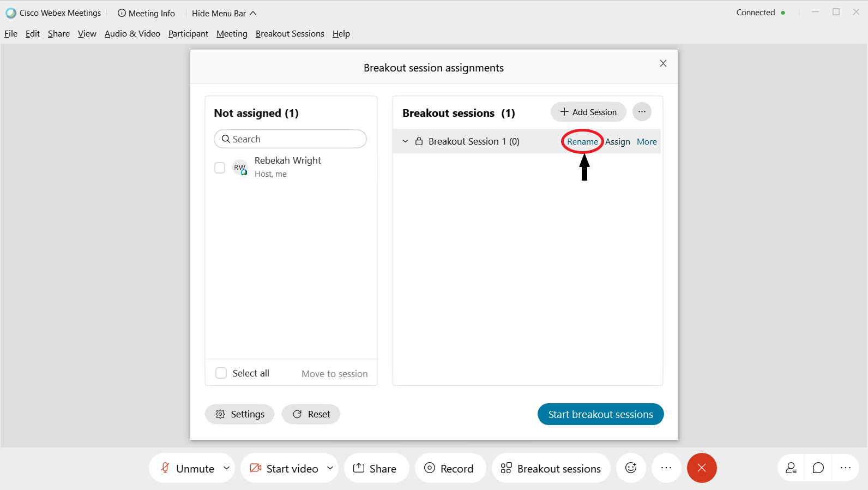Click the Breakout sessions (1) heading
This screenshot has width=868, height=490.
click(459, 113)
